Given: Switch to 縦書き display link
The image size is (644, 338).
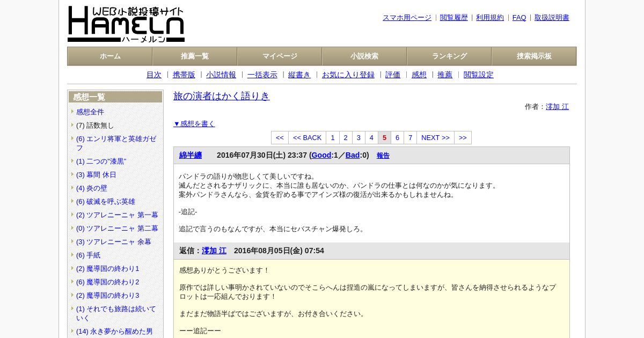Looking at the screenshot, I should [299, 75].
